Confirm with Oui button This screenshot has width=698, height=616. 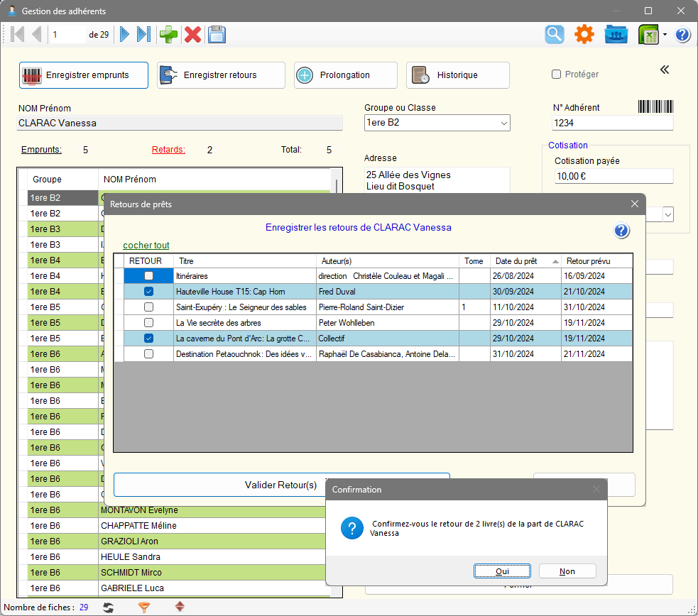point(502,571)
